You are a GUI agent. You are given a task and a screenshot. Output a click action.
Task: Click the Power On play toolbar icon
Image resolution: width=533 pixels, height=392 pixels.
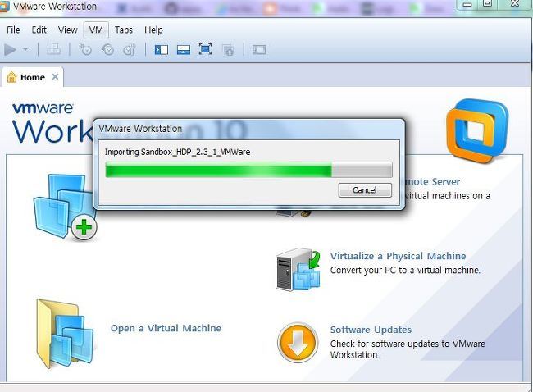(10, 50)
